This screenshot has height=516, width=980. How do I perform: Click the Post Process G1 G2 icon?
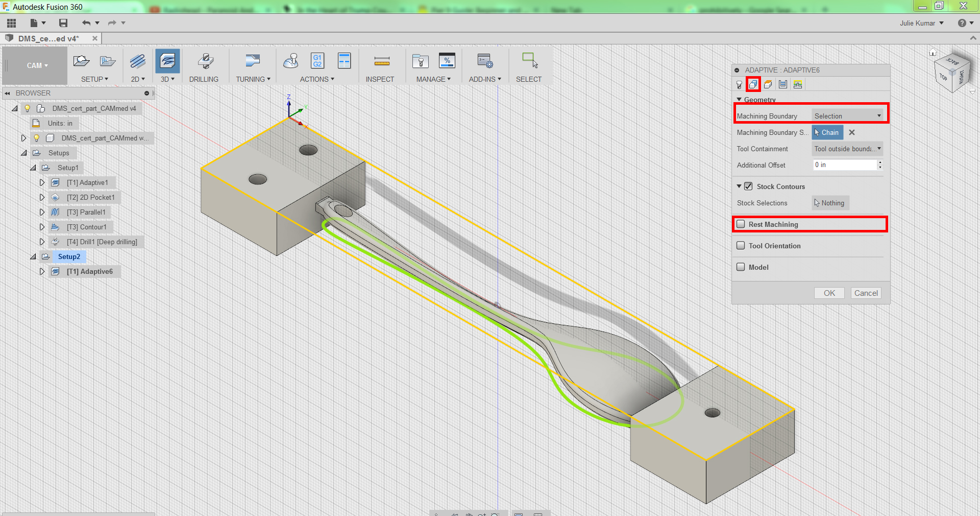click(317, 61)
